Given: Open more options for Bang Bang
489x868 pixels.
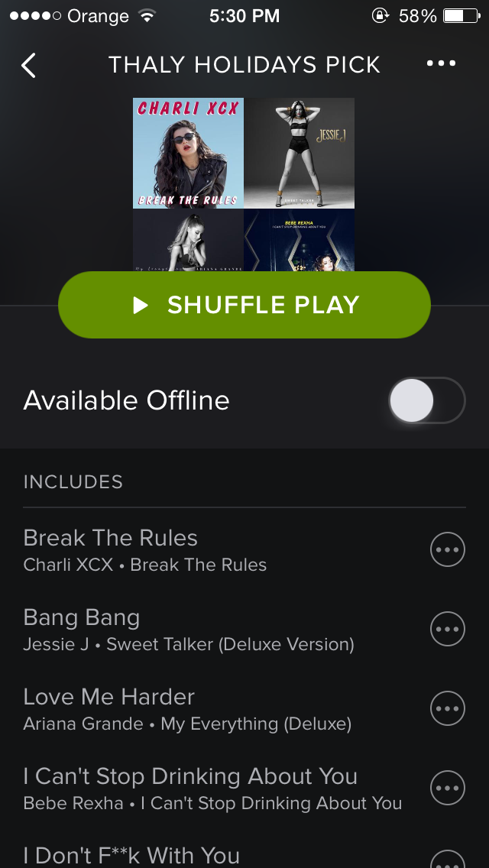Looking at the screenshot, I should [448, 629].
